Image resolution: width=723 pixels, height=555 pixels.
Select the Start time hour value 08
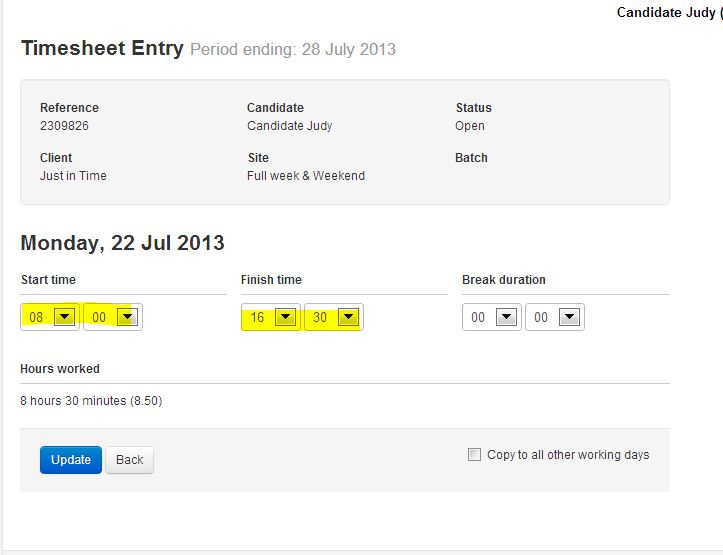[36, 317]
